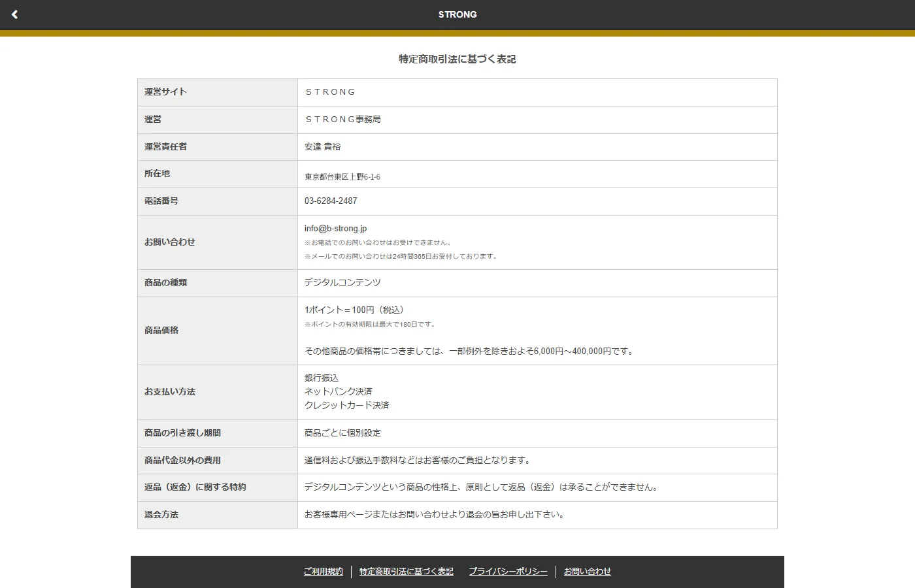Click the withdrawal instruction text お客様専用ページ
Viewport: 915px width, 588px height.
[x=435, y=515]
